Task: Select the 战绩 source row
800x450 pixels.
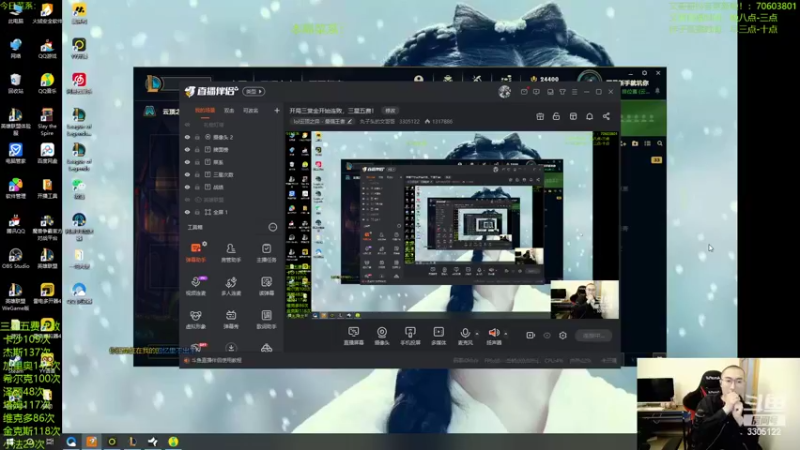Action: coord(232,187)
